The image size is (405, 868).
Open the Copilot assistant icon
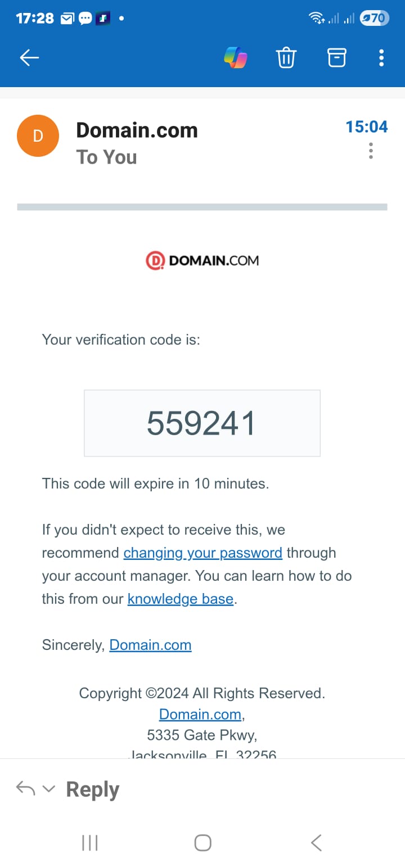(x=235, y=57)
